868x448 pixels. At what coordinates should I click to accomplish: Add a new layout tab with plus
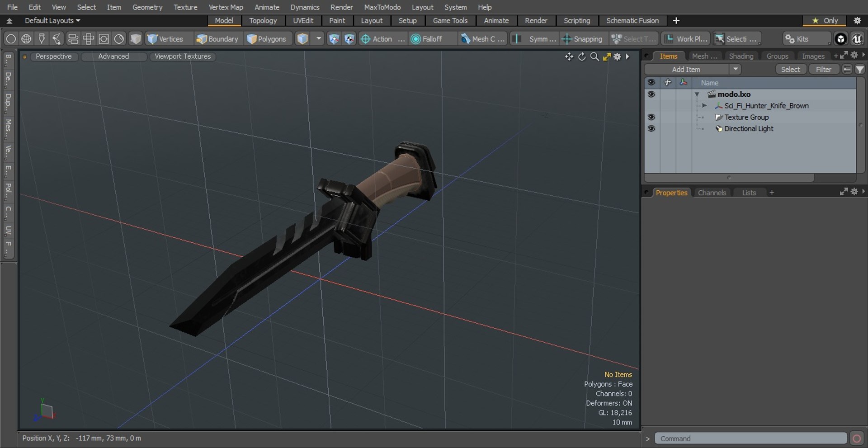(676, 21)
